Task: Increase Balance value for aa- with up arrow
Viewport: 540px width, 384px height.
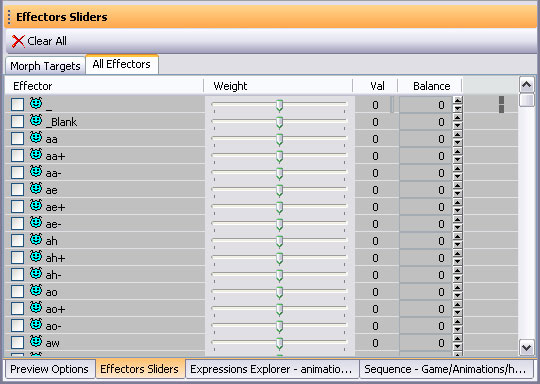Action: click(x=457, y=169)
